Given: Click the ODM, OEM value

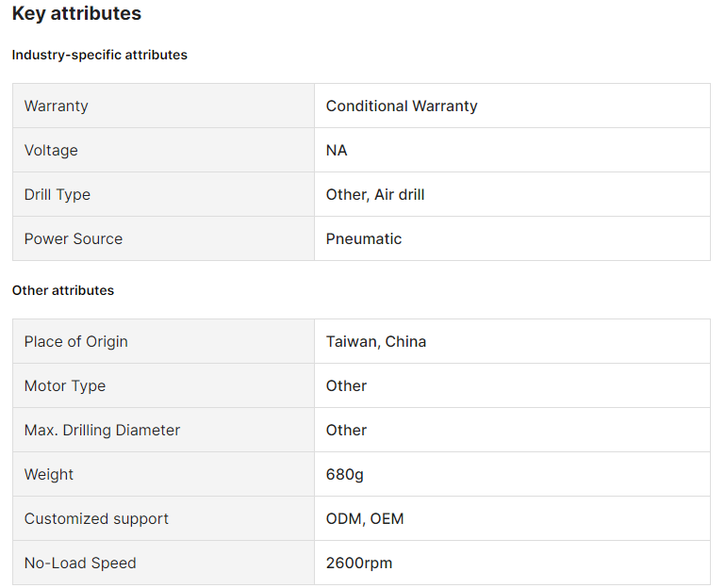Looking at the screenshot, I should [x=365, y=518].
